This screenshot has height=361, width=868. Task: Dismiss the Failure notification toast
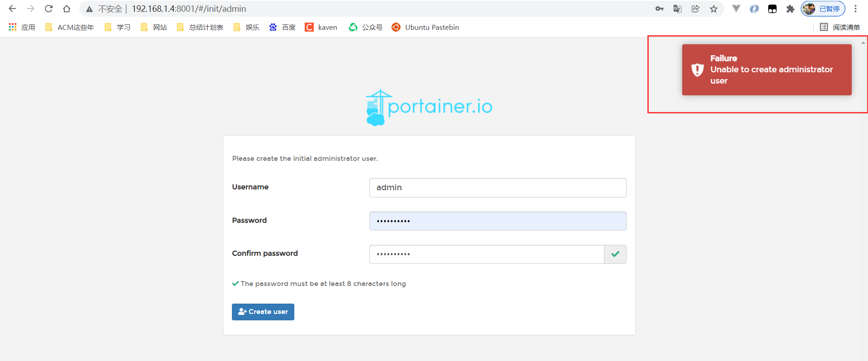(767, 70)
